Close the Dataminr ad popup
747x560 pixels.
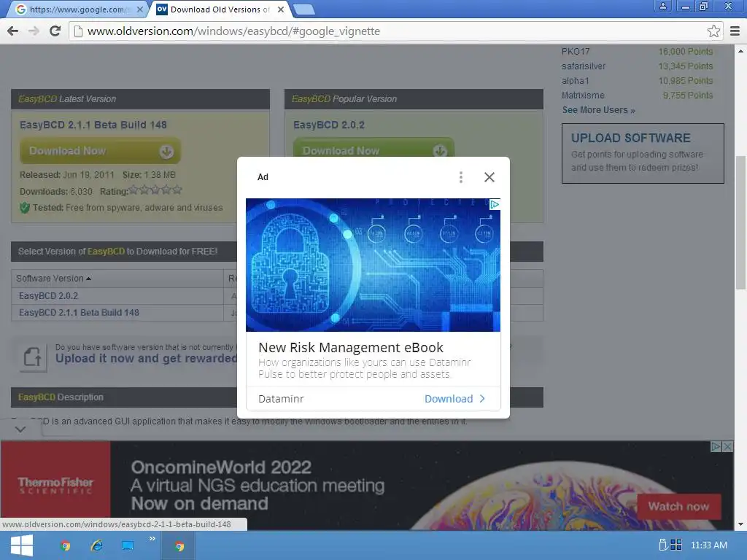[x=489, y=177]
